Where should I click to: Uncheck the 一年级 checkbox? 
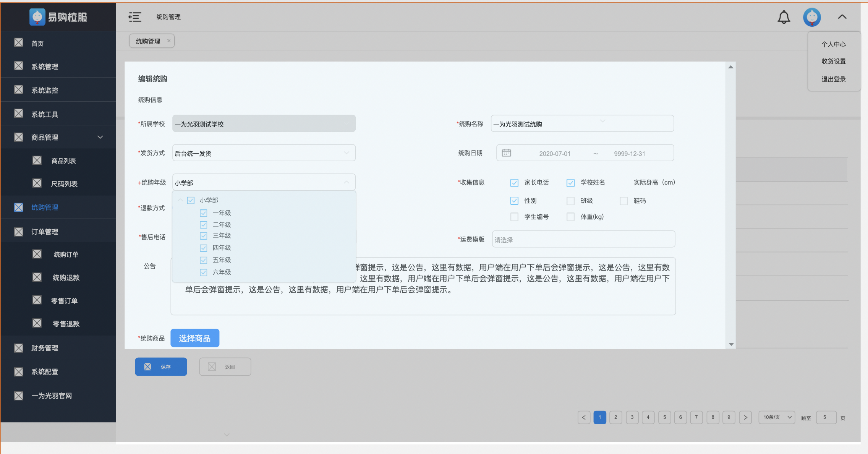[204, 213]
